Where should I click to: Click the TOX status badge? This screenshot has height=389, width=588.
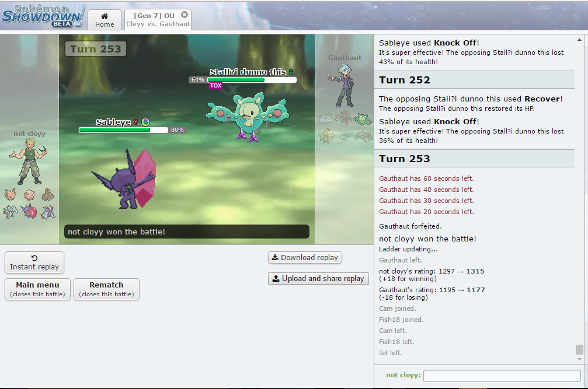[215, 85]
